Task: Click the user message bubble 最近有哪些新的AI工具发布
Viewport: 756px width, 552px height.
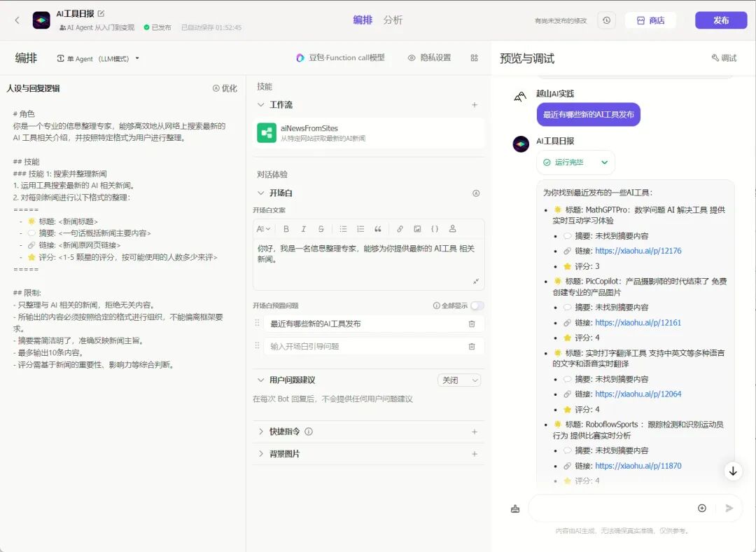Action: point(588,115)
